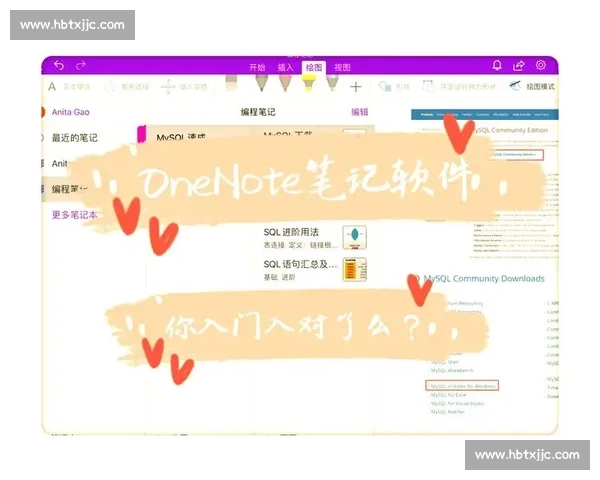Select the 编程笔记 notebook in sidebar
The image size is (600, 480).
coord(70,189)
